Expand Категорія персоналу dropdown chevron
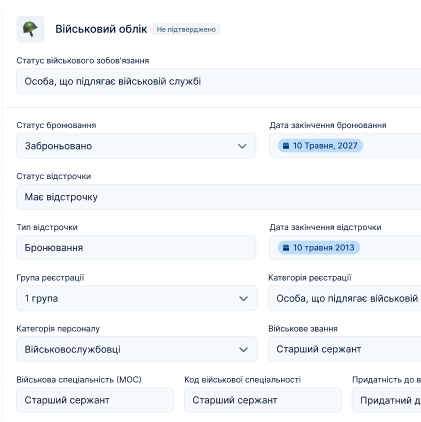 click(x=243, y=349)
